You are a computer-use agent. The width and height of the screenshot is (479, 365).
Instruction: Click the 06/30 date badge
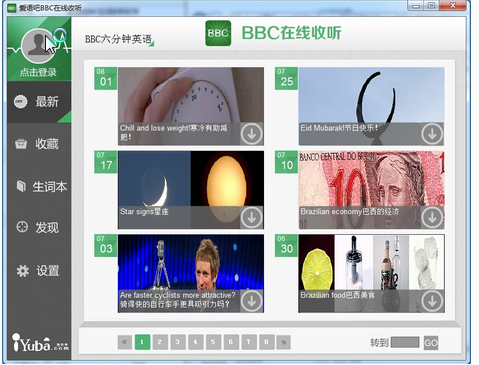[x=286, y=246]
